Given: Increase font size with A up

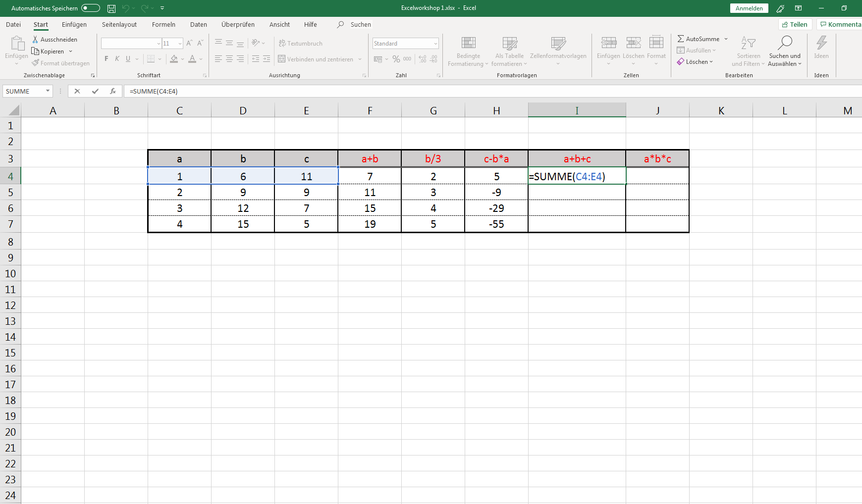Looking at the screenshot, I should (189, 44).
